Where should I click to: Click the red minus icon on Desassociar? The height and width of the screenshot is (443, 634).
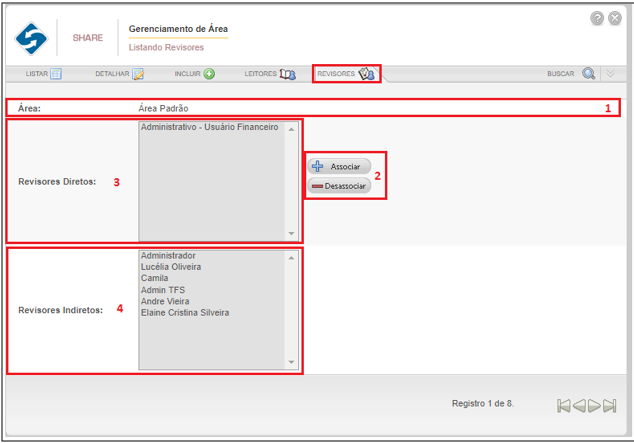[x=317, y=186]
